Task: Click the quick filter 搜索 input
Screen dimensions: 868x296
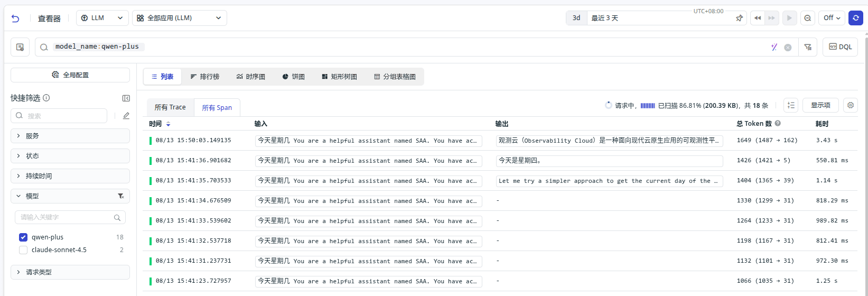Action: point(59,116)
